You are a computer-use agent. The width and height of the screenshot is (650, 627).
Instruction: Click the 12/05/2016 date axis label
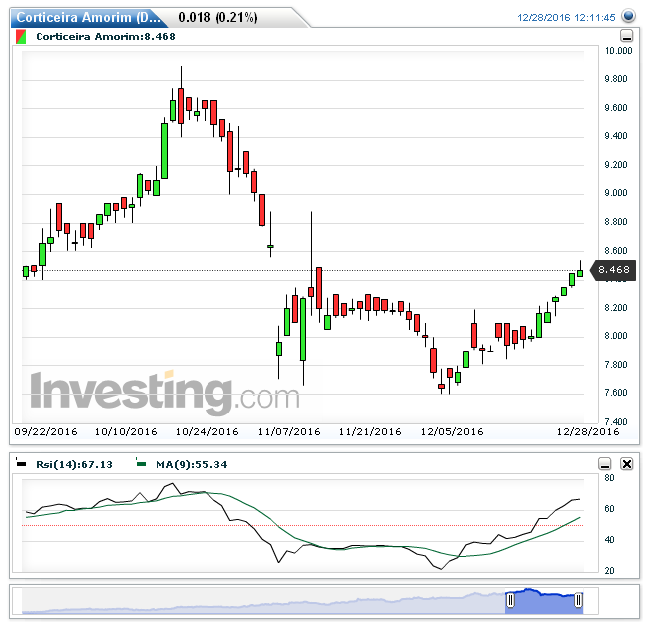click(452, 431)
